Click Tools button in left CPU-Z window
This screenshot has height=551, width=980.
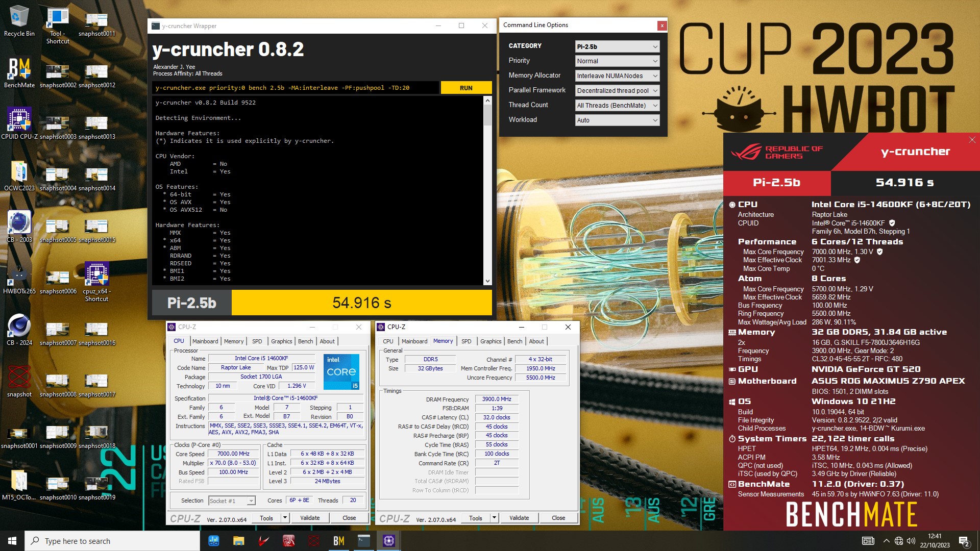click(x=266, y=518)
